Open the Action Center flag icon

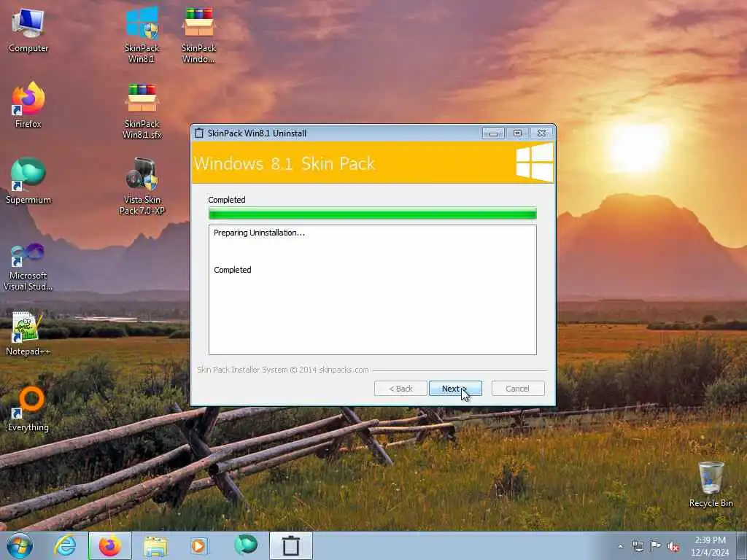point(656,546)
